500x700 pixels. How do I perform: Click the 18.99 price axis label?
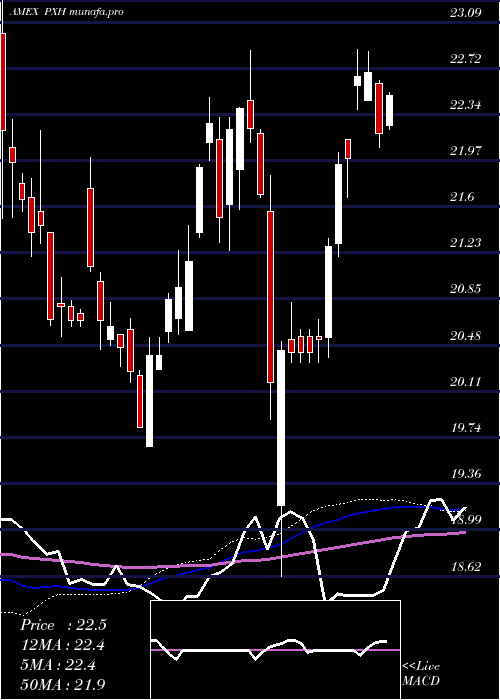coord(466,520)
